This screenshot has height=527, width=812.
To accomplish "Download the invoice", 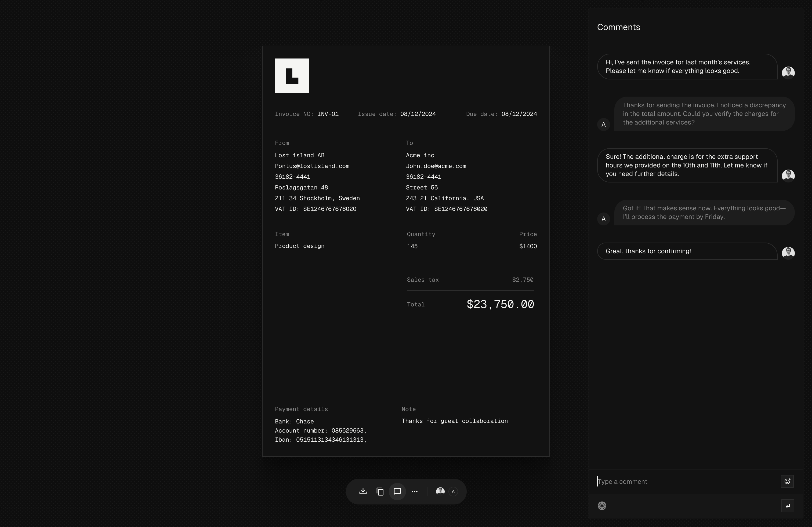I will 363,491.
